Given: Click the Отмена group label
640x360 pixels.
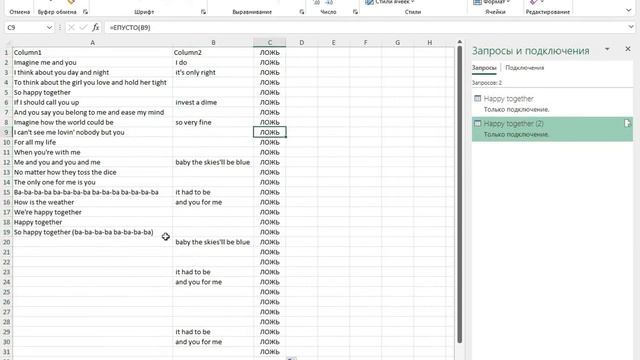Looking at the screenshot, I should click(x=20, y=12).
